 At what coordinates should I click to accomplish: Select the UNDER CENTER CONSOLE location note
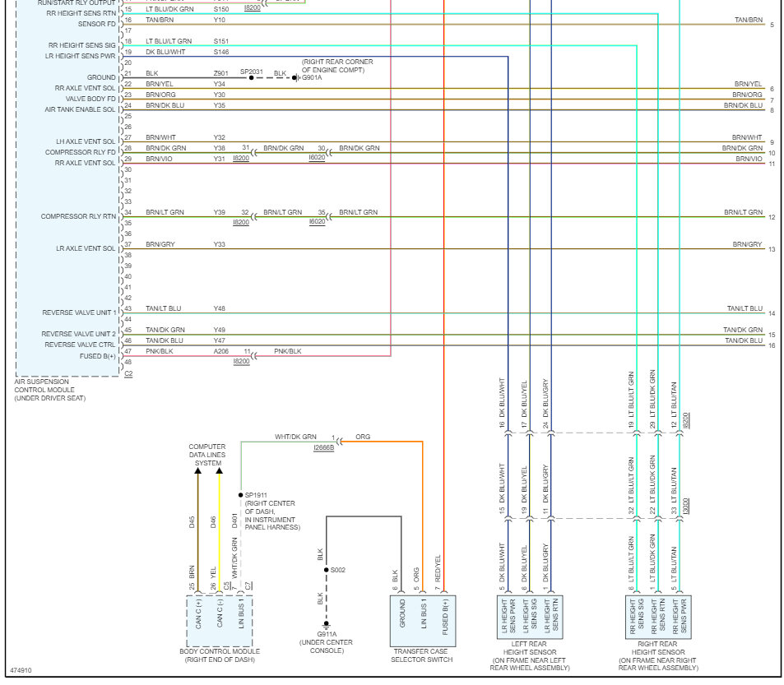(327, 646)
